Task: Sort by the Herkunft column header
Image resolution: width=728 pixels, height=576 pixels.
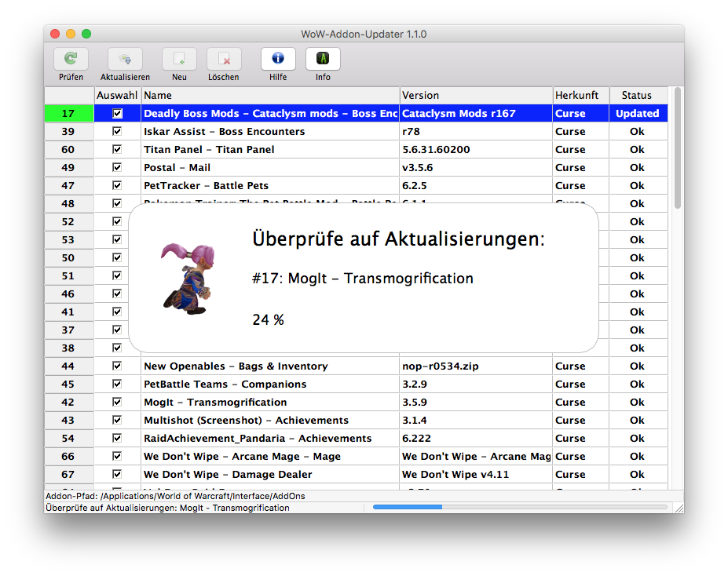Action: (x=581, y=95)
